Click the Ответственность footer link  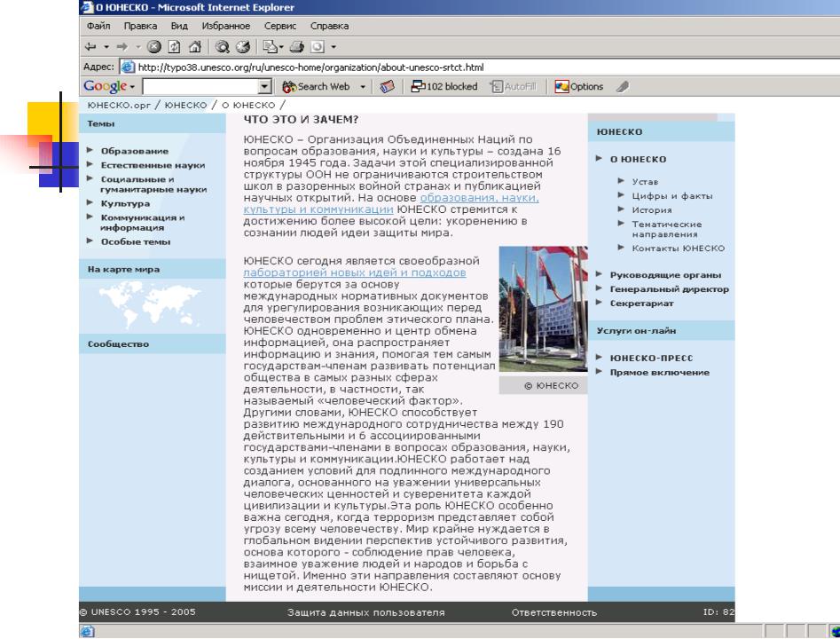point(553,612)
